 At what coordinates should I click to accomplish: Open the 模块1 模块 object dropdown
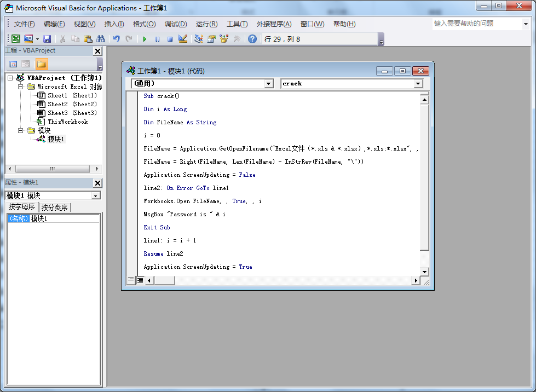(96, 196)
